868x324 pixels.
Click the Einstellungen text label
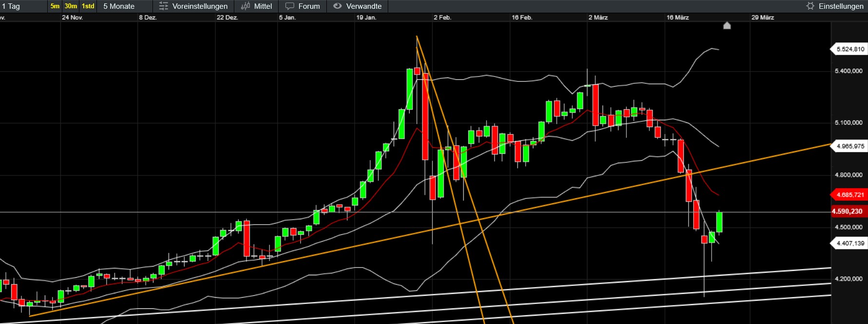(841, 6)
